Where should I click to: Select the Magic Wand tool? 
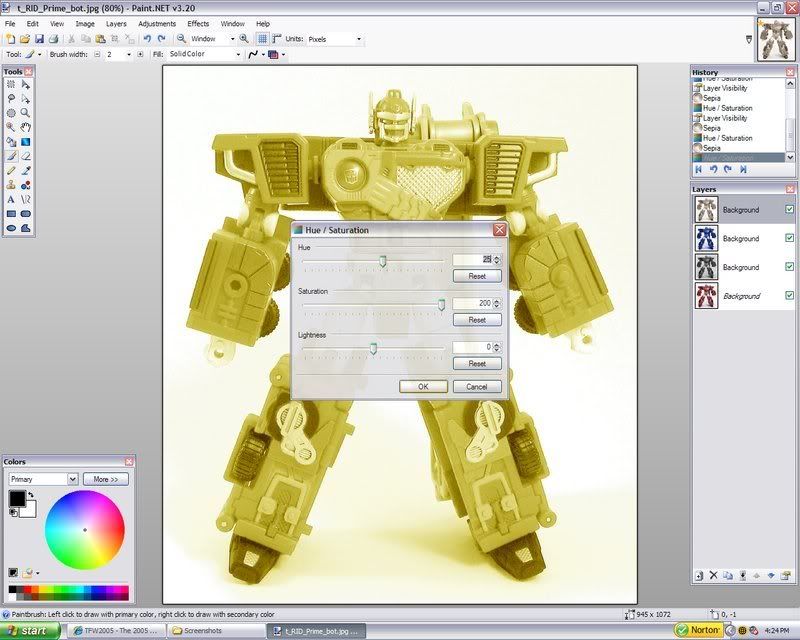11,128
